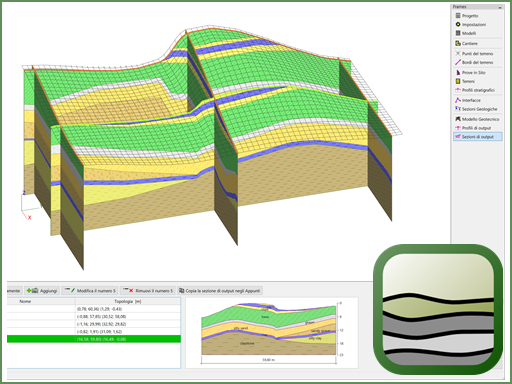
Task: Click the 2D section preview thumbnail
Action: [271, 333]
